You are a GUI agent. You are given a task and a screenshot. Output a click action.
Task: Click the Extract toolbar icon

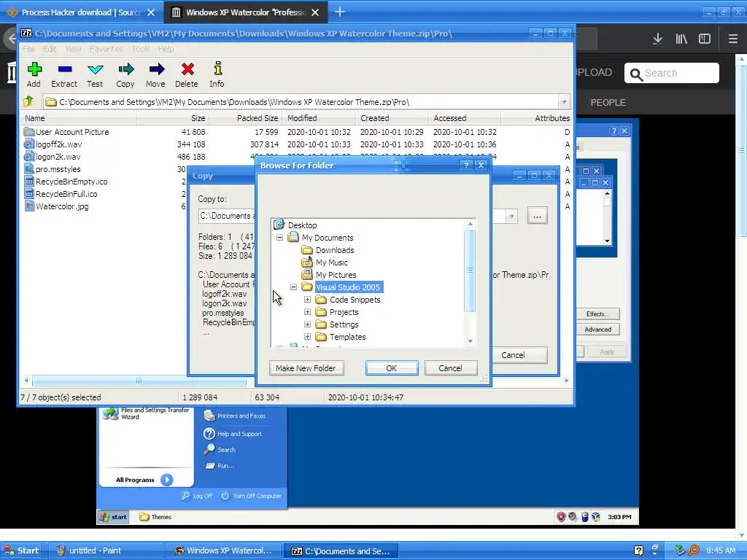64,69
